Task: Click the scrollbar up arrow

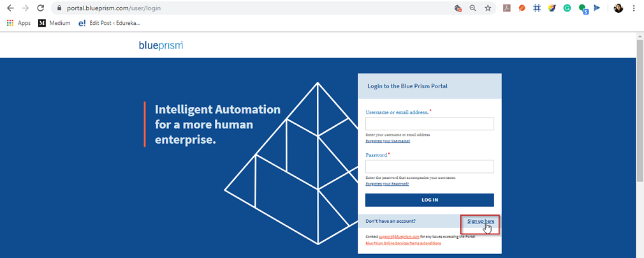Action: [640, 36]
